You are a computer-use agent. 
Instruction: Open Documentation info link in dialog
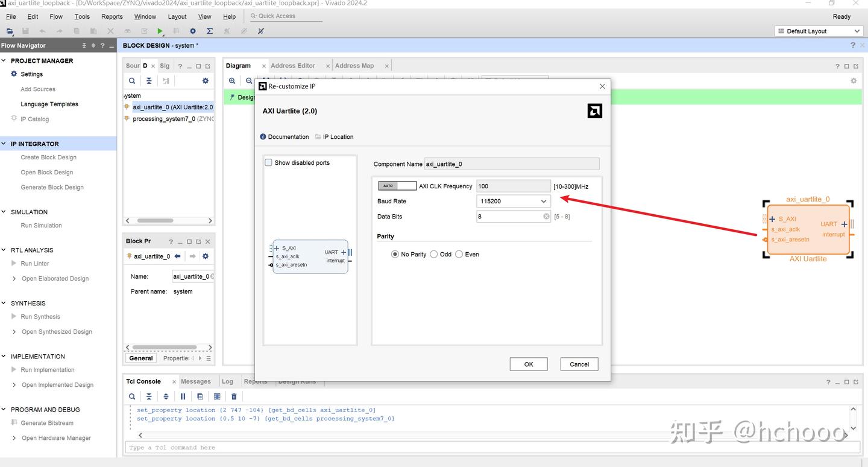pos(284,137)
